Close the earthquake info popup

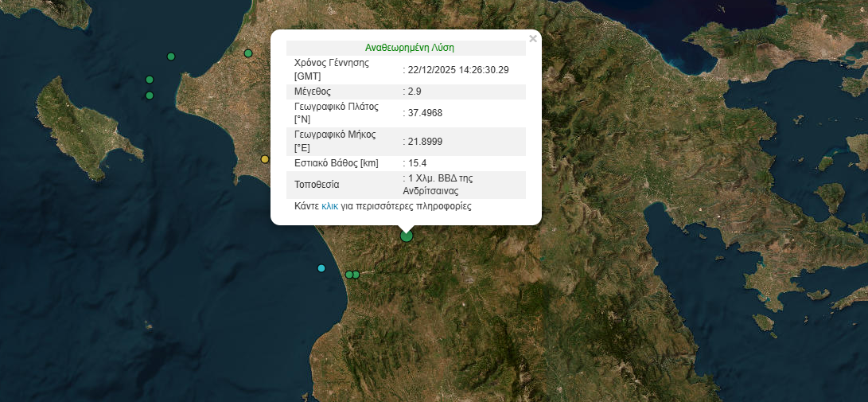click(x=533, y=38)
